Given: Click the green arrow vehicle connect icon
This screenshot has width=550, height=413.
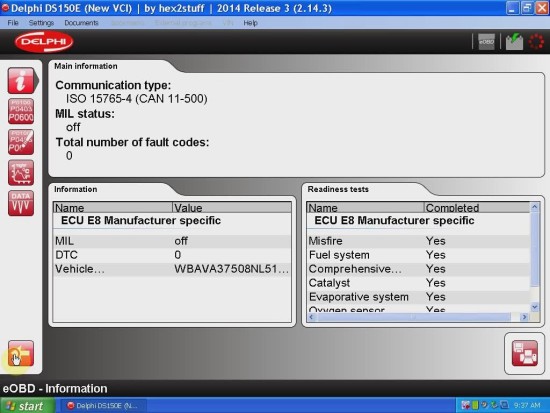Looking at the screenshot, I should point(514,42).
